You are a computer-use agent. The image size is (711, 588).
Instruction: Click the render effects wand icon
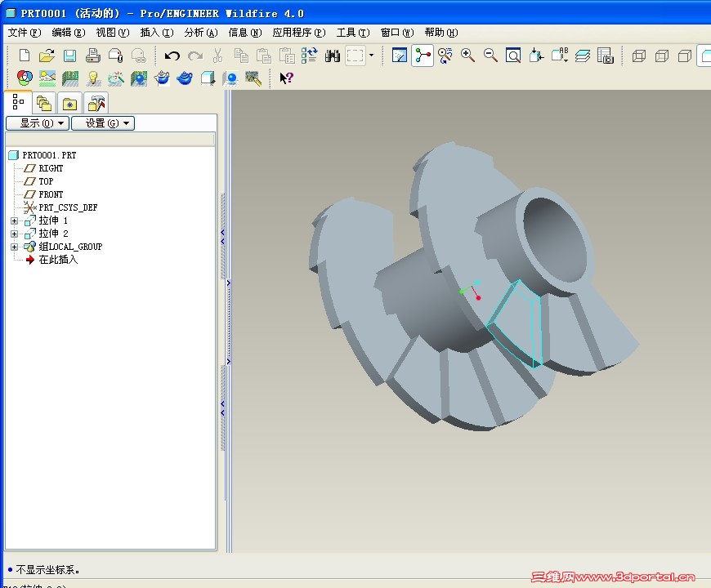pos(116,78)
